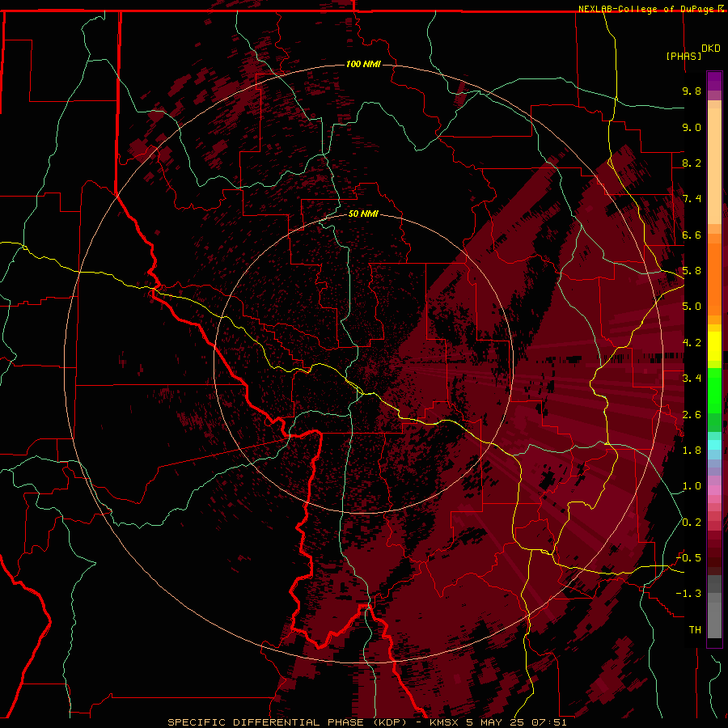Click the 9.0 value on the color scale

(x=692, y=127)
